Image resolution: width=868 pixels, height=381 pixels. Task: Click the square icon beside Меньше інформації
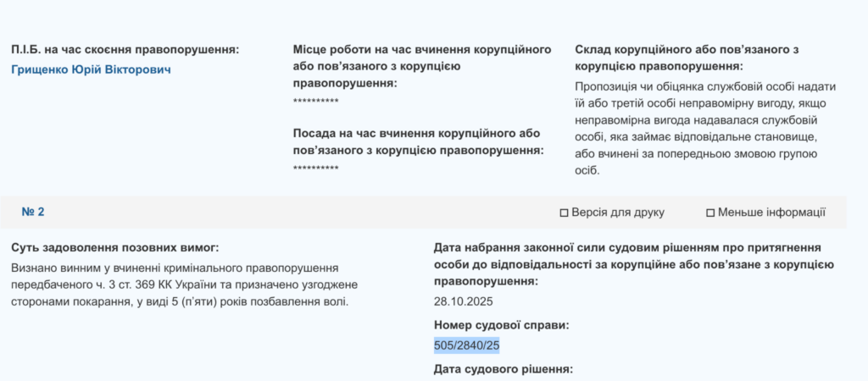710,213
